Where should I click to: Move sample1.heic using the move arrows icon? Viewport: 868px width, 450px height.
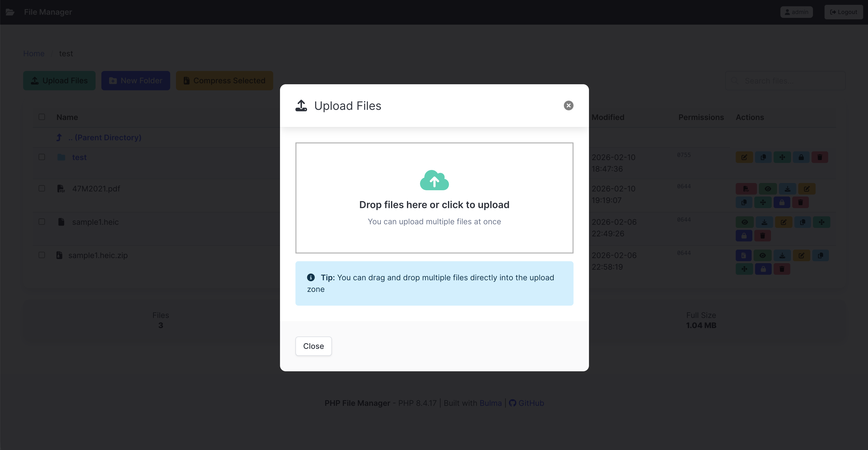(x=822, y=222)
